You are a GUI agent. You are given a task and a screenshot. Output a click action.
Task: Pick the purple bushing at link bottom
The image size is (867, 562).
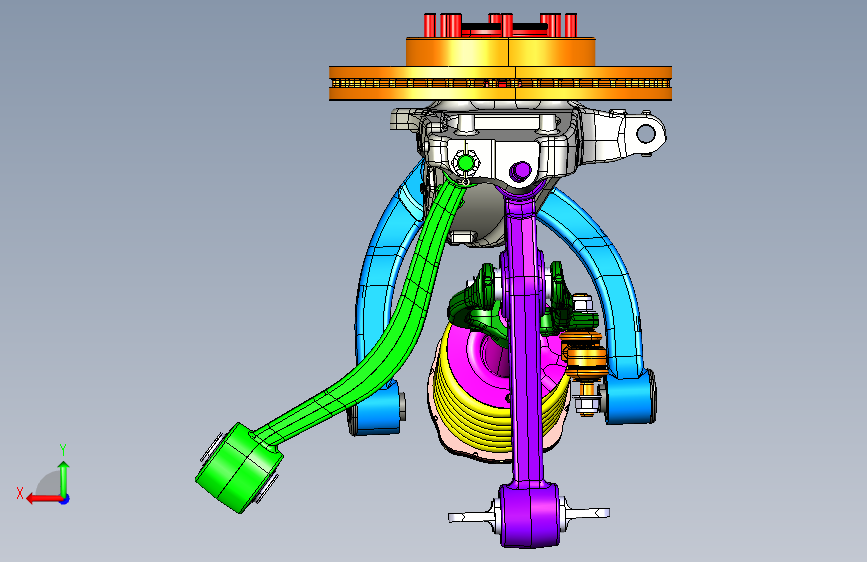click(529, 514)
